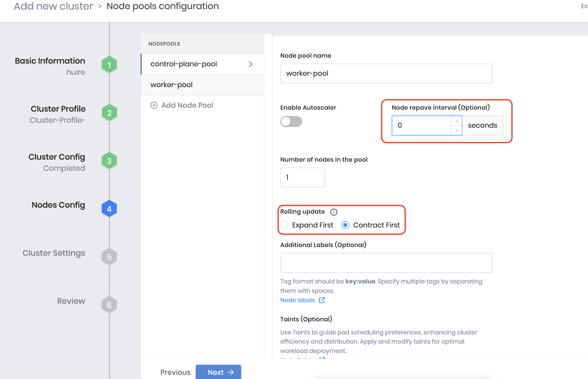588x379 pixels.
Task: Choose Contract First for rolling update
Action: coord(346,225)
